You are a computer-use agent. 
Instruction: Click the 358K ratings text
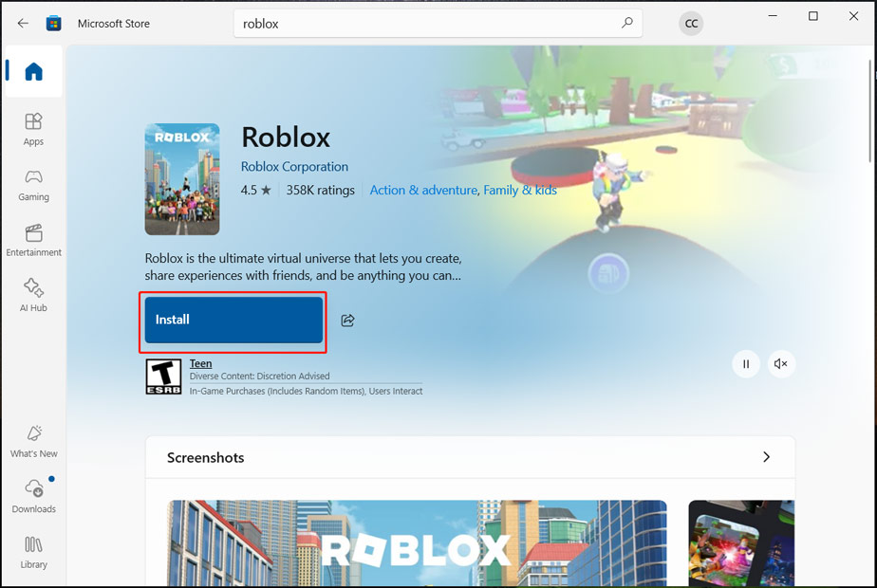pyautogui.click(x=321, y=190)
